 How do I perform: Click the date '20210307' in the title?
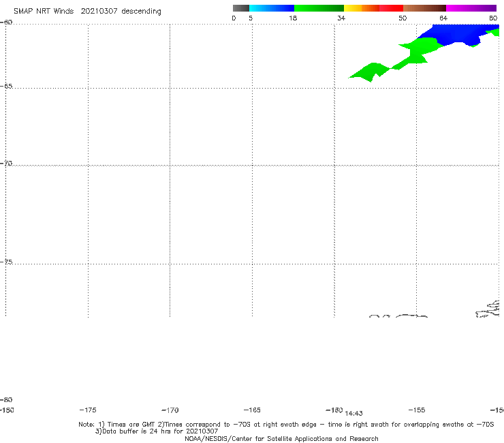[99, 12]
